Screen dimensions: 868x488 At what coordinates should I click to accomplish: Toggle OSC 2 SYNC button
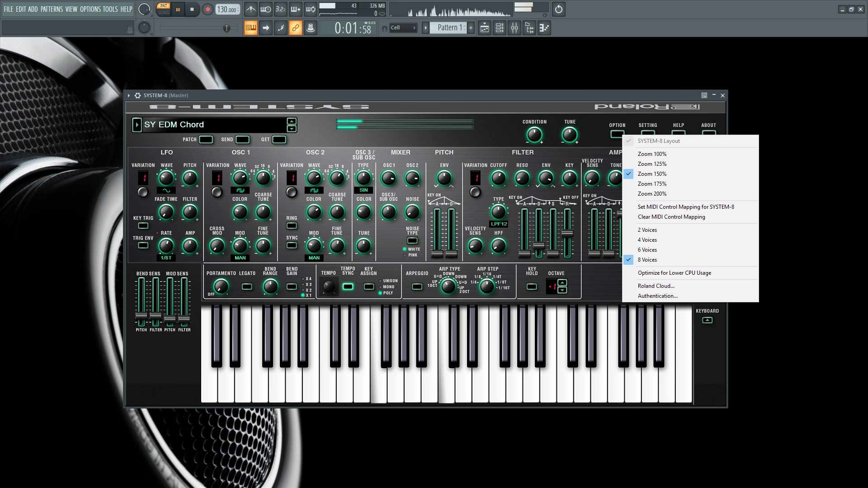point(292,245)
